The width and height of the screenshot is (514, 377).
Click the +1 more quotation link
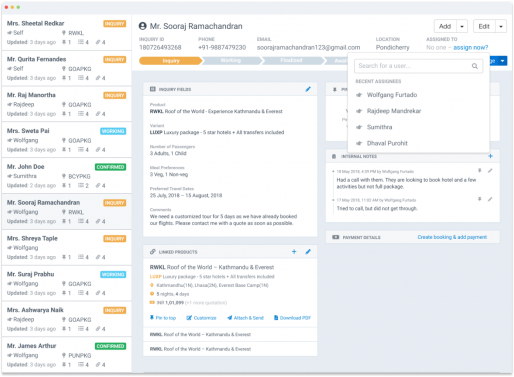click(x=206, y=303)
